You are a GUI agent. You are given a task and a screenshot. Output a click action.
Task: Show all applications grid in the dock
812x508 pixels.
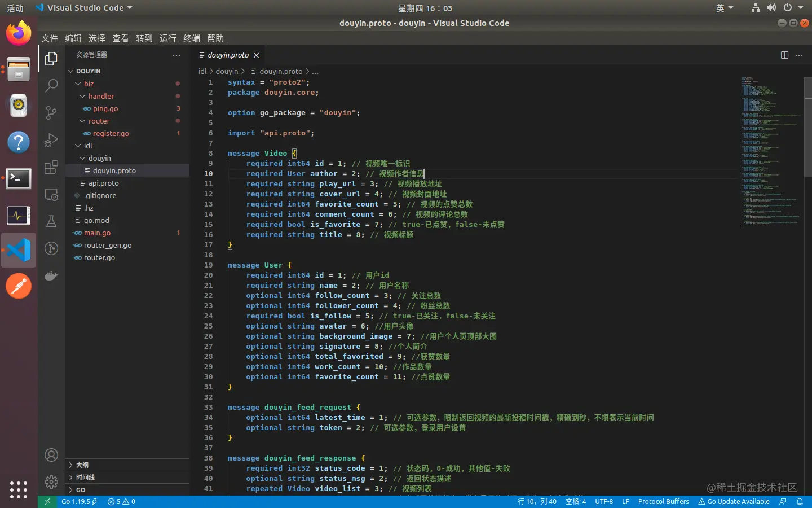pos(19,489)
